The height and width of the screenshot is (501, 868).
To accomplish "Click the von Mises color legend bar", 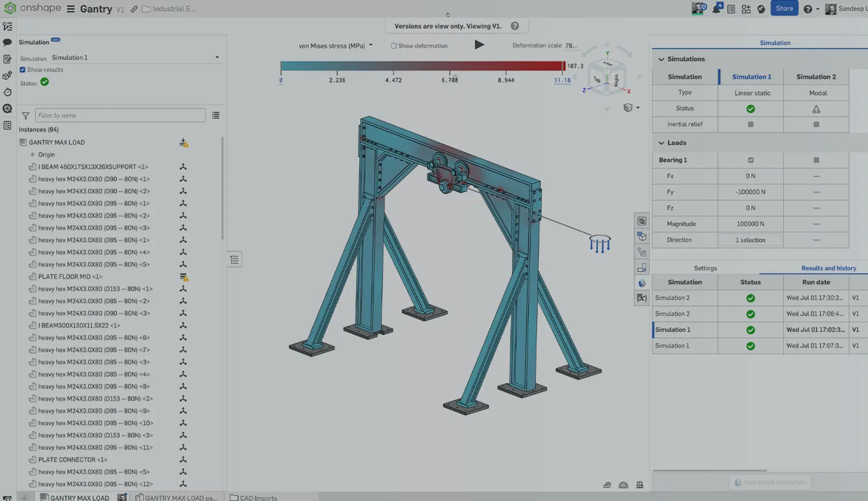I will 422,66.
